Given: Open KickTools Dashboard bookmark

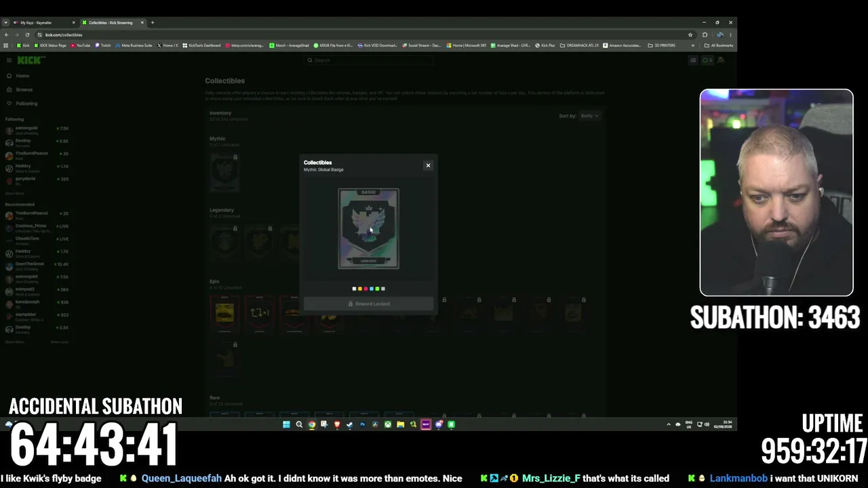Looking at the screenshot, I should pyautogui.click(x=201, y=45).
